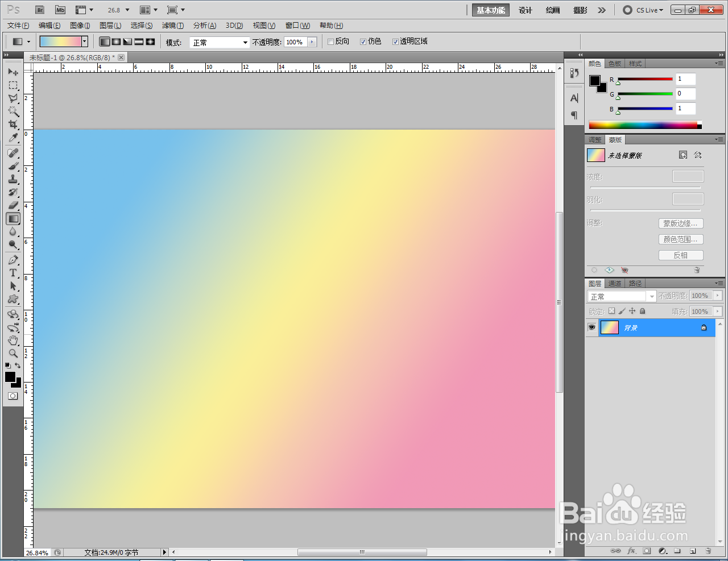This screenshot has height=561, width=728.
Task: Select the Spot Healing Brush tool
Action: [x=13, y=153]
